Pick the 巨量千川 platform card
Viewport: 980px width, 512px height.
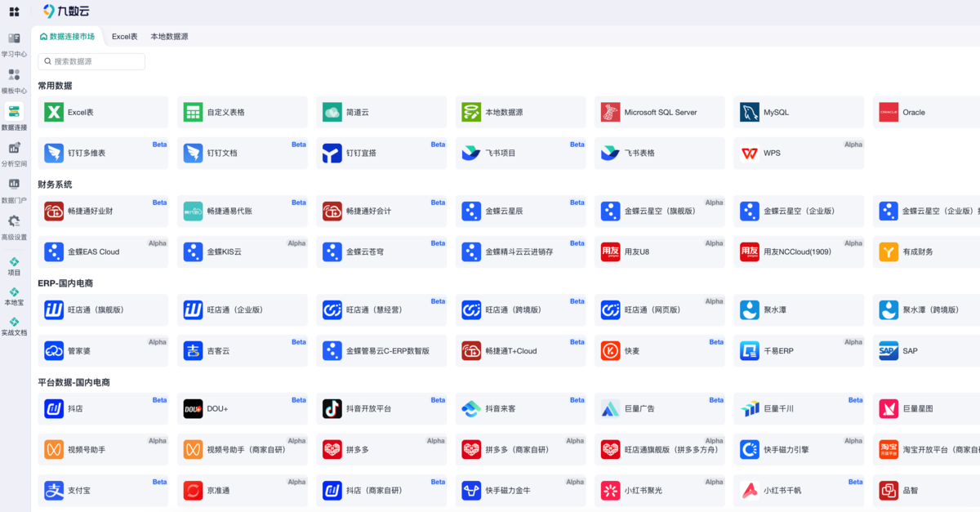(x=799, y=409)
